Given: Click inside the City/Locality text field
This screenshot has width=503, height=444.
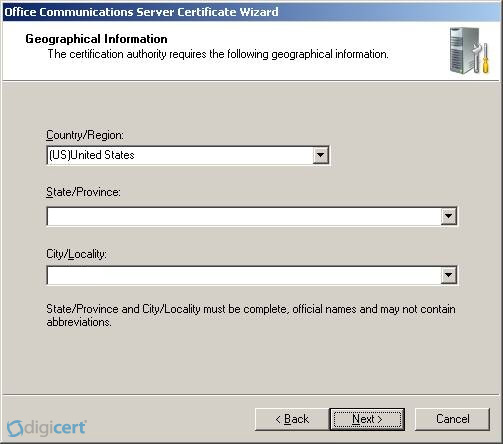Looking at the screenshot, I should point(244,275).
